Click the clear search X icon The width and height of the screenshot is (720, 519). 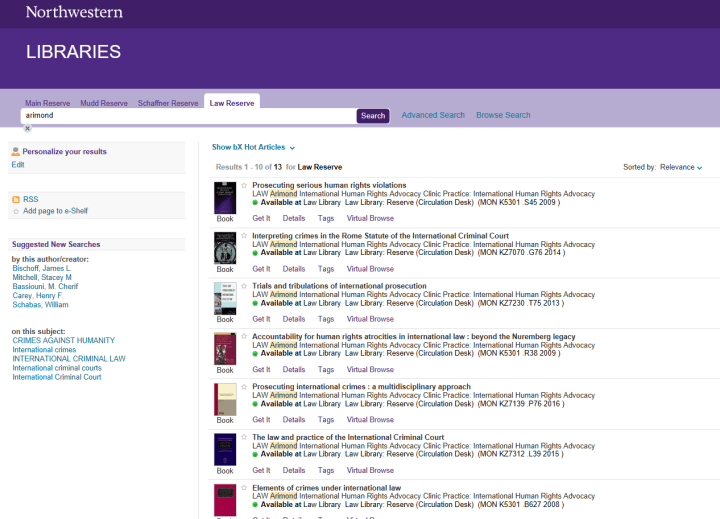(x=28, y=128)
